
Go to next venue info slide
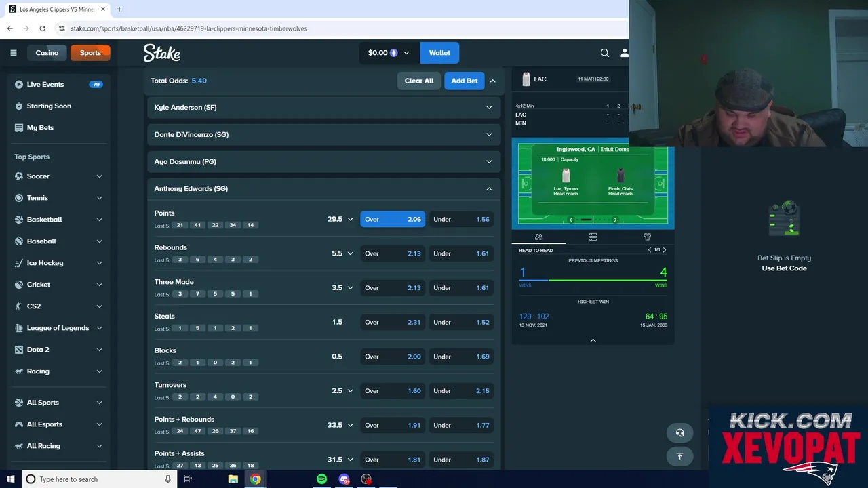point(615,220)
